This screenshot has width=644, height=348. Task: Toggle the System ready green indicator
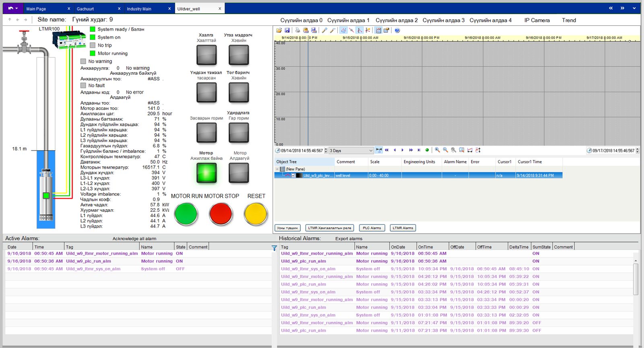click(93, 29)
